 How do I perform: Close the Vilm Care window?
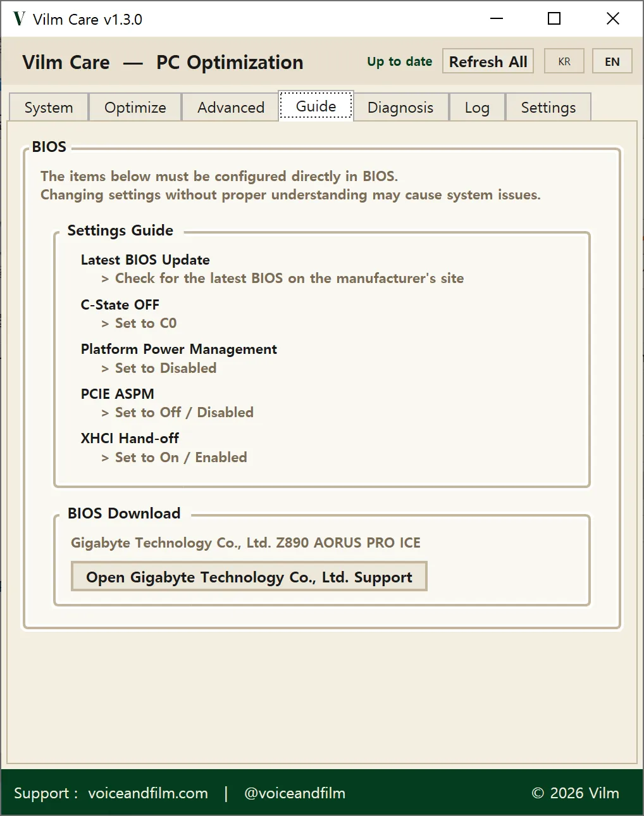[x=612, y=19]
